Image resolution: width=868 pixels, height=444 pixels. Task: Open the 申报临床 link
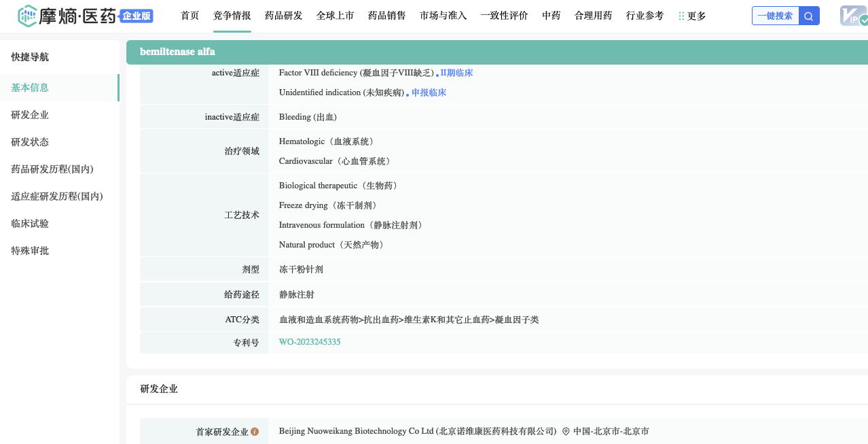(429, 92)
